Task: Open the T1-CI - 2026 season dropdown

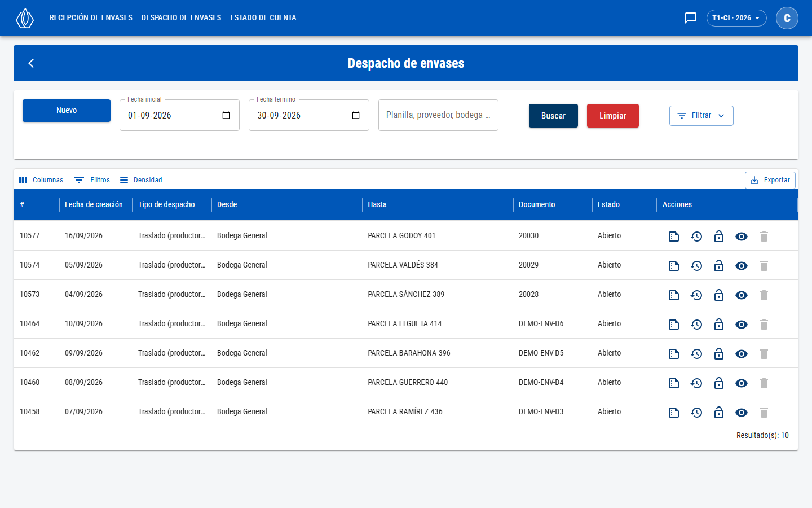Action: click(736, 18)
